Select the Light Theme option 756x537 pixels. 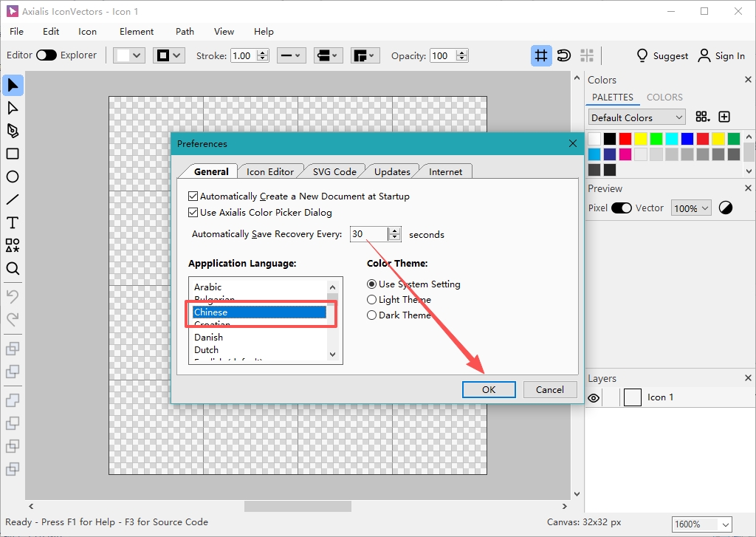coord(371,300)
